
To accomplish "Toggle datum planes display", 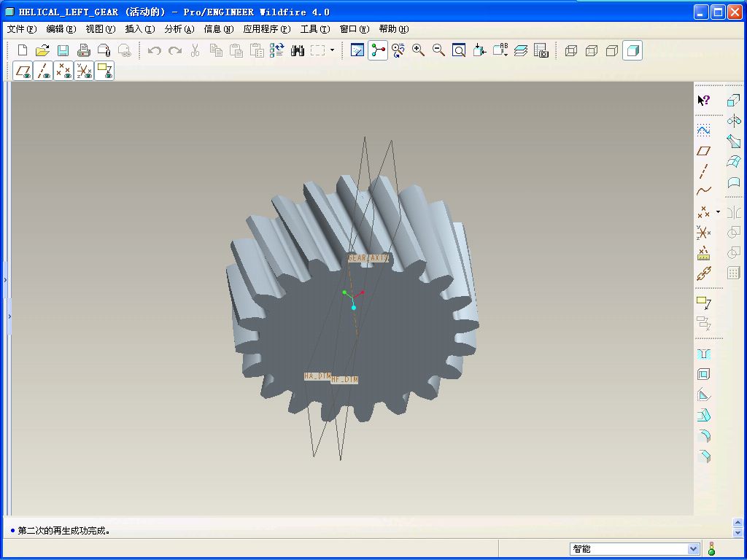I will pyautogui.click(x=23, y=71).
